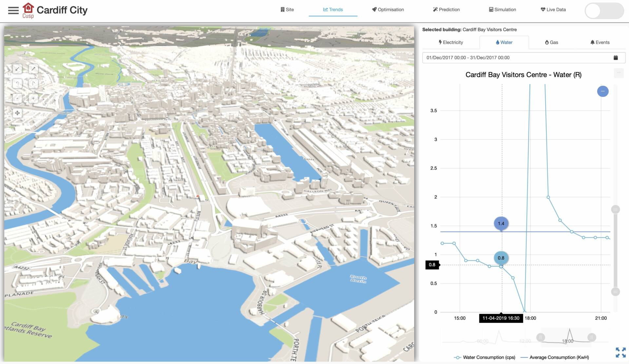Screen dimensions: 629x364
Task: Zoom in on the map with plus control
Action: click(x=33, y=98)
